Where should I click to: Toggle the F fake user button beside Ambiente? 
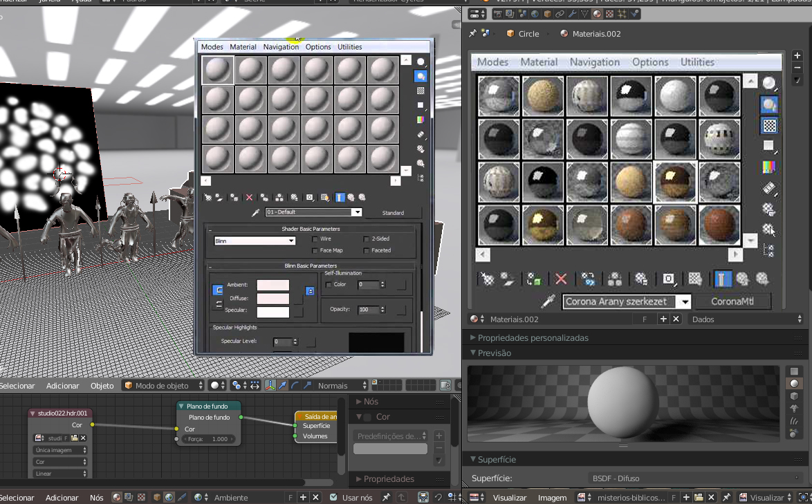tap(290, 497)
